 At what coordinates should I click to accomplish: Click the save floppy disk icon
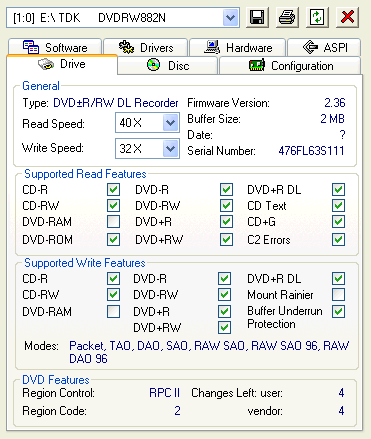[x=257, y=17]
